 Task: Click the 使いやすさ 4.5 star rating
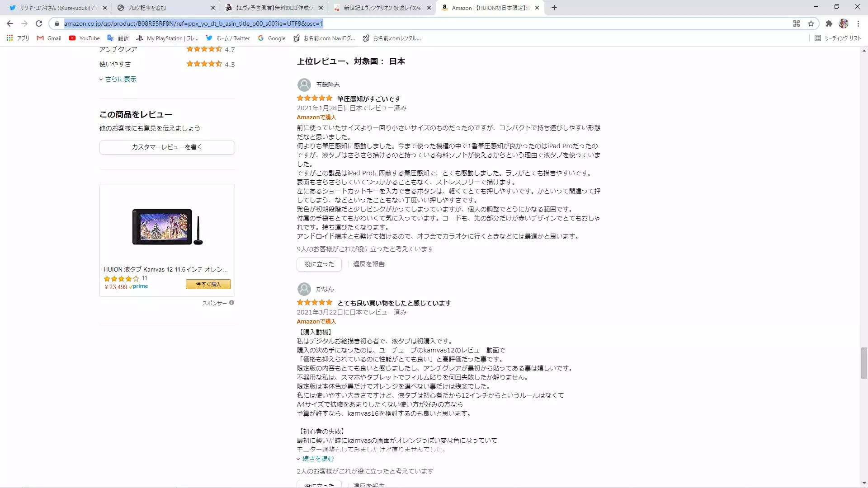click(x=204, y=64)
